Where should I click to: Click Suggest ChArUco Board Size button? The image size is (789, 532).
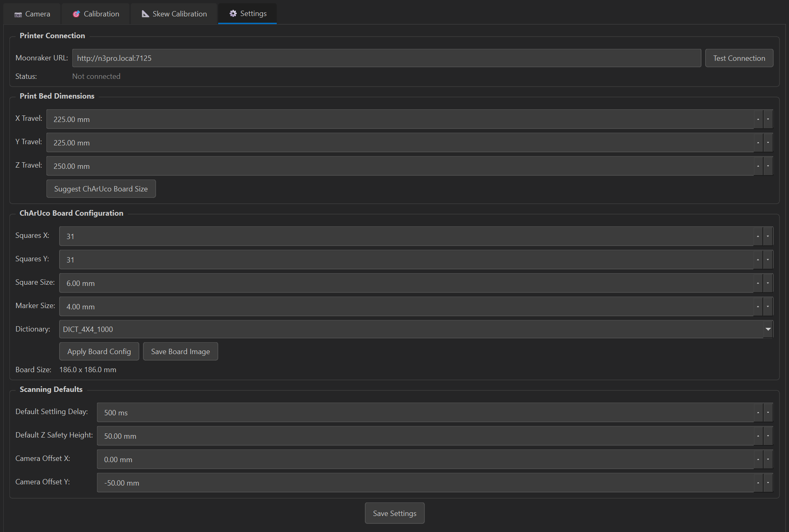click(x=101, y=189)
